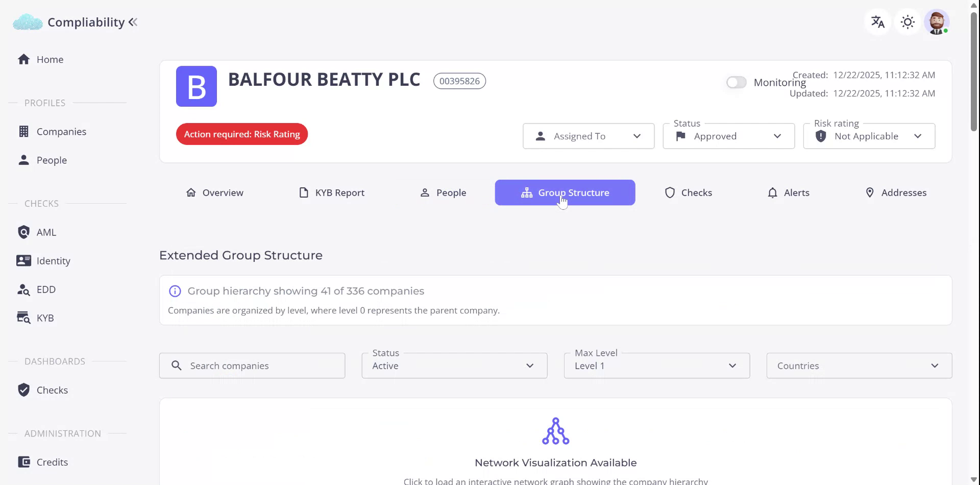The image size is (980, 485).
Task: Open the user avatar profile menu
Action: [x=937, y=22]
